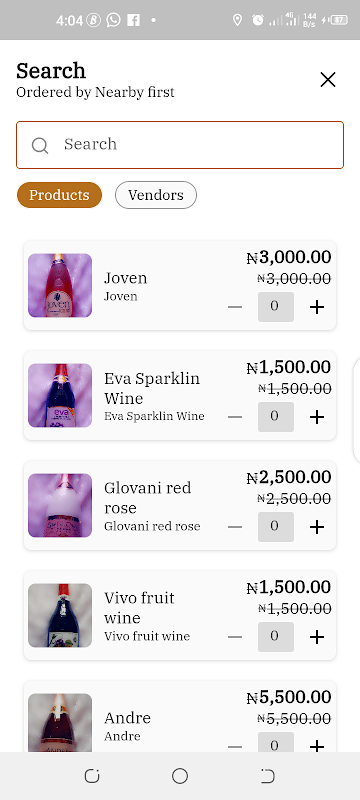Reduce Vivo fruit wine quantity with minus

point(235,637)
